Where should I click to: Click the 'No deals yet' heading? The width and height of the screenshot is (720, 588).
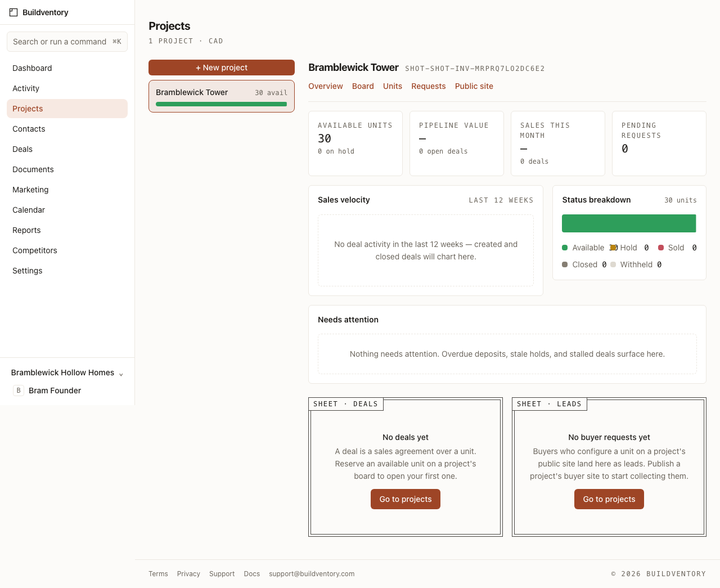(406, 437)
